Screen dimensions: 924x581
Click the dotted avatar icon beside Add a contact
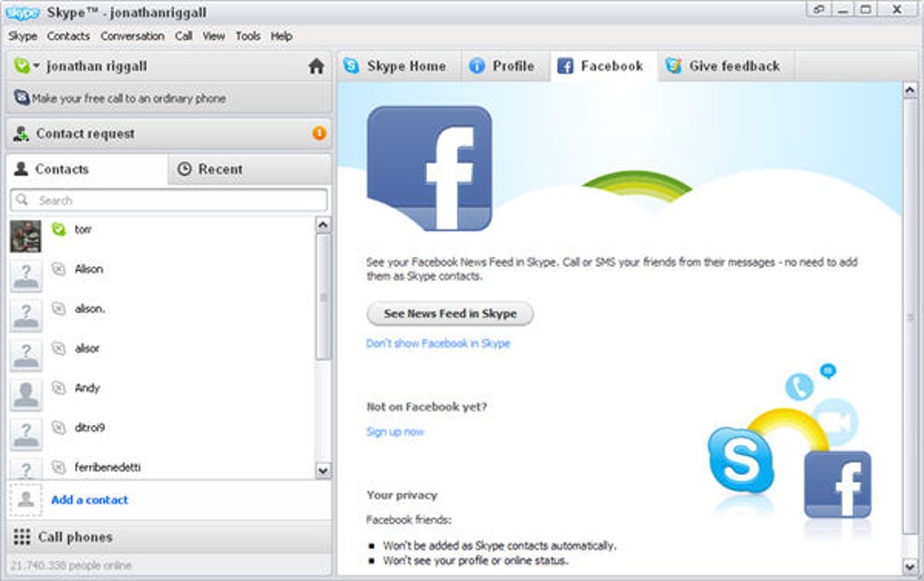(26, 500)
